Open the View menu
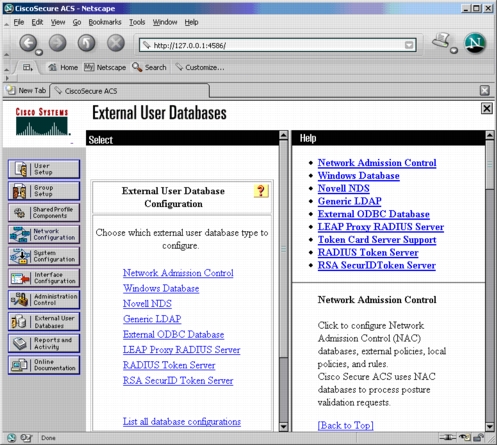 58,22
